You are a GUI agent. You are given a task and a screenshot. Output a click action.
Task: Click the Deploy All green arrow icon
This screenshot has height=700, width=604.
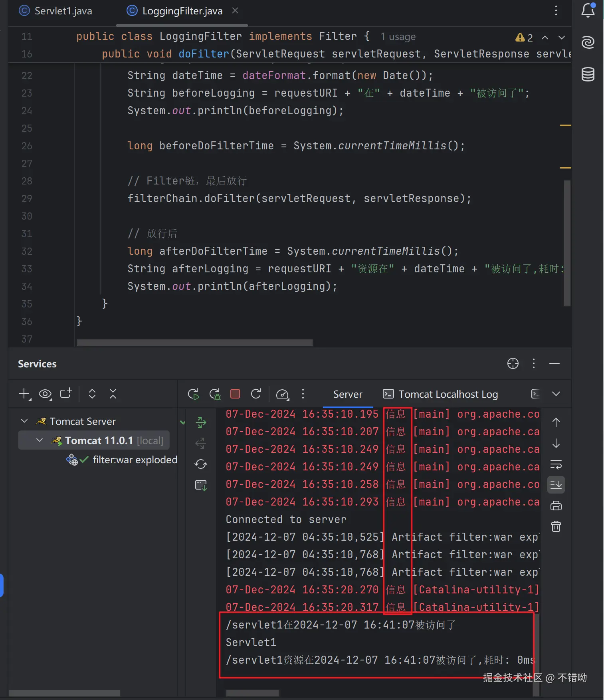[201, 422]
